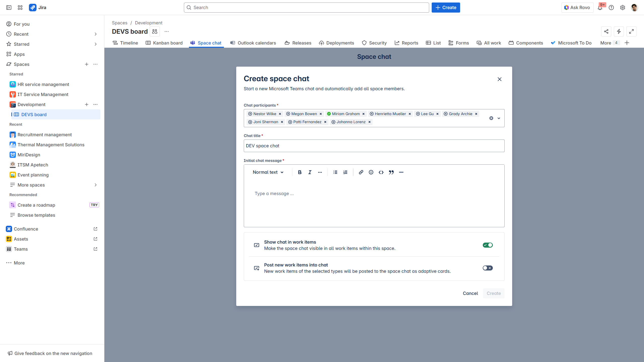Open the Normal text style dropdown
Screen dimensions: 644x362
point(268,172)
